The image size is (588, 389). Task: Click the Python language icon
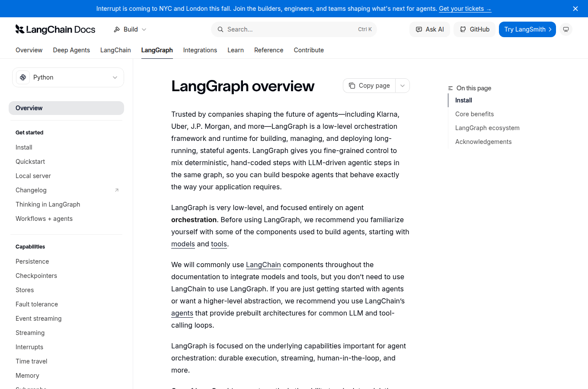point(23,77)
